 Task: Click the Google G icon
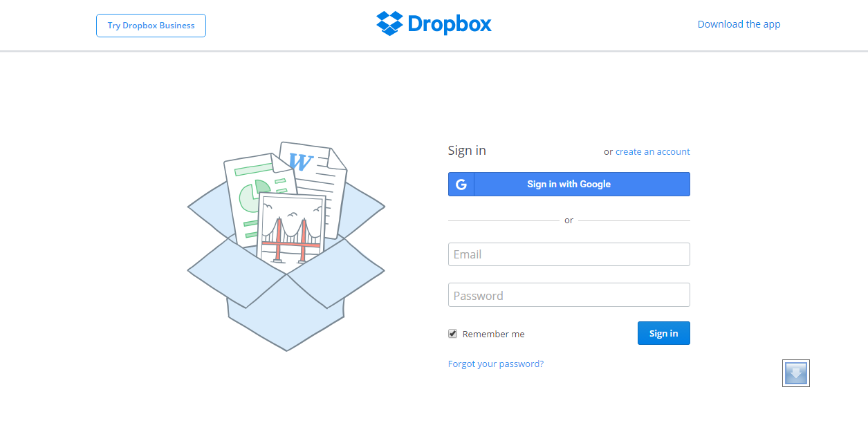tap(461, 185)
